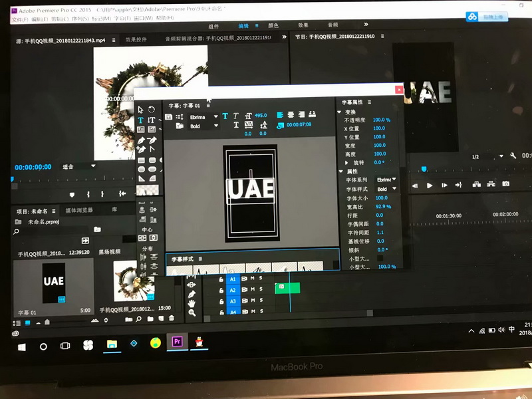Toggle the 小型大写 small caps checkbox
This screenshot has width=532, height=399.
pos(380,258)
